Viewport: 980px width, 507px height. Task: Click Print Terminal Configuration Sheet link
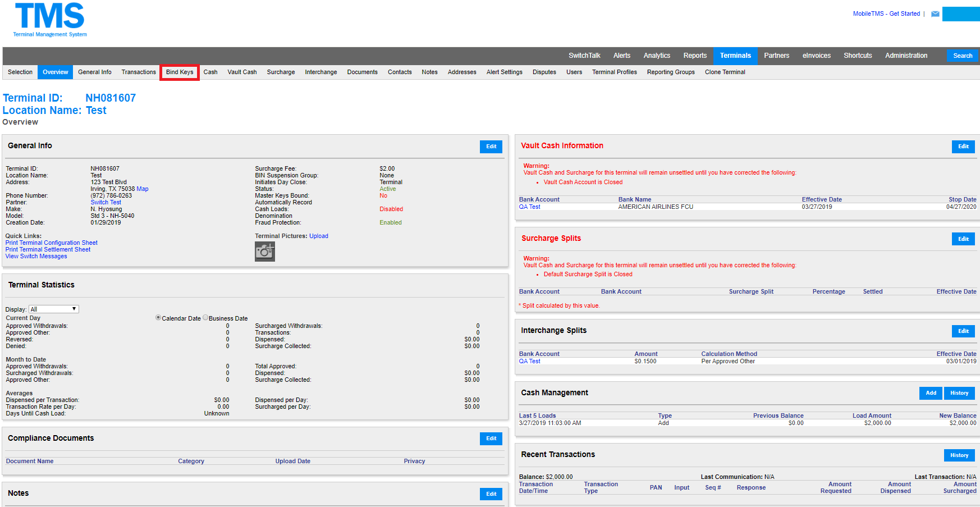coord(52,243)
